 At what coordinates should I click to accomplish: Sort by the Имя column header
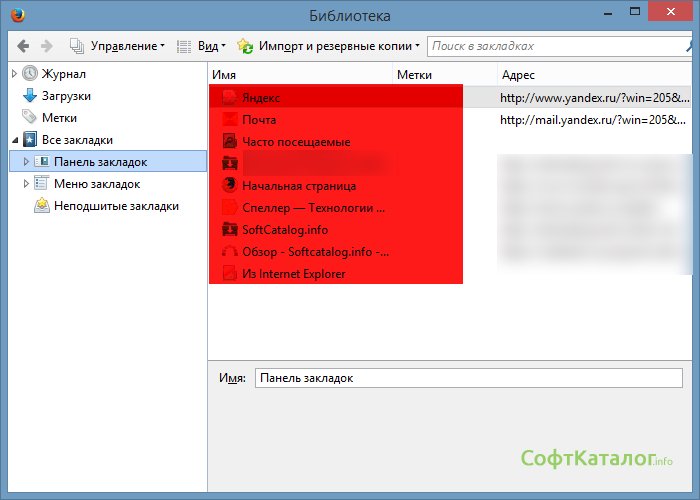(300, 75)
